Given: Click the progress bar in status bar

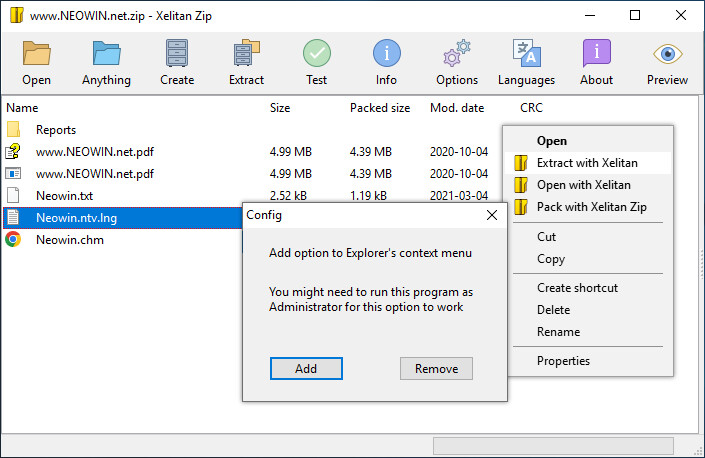Looking at the screenshot, I should tap(553, 446).
